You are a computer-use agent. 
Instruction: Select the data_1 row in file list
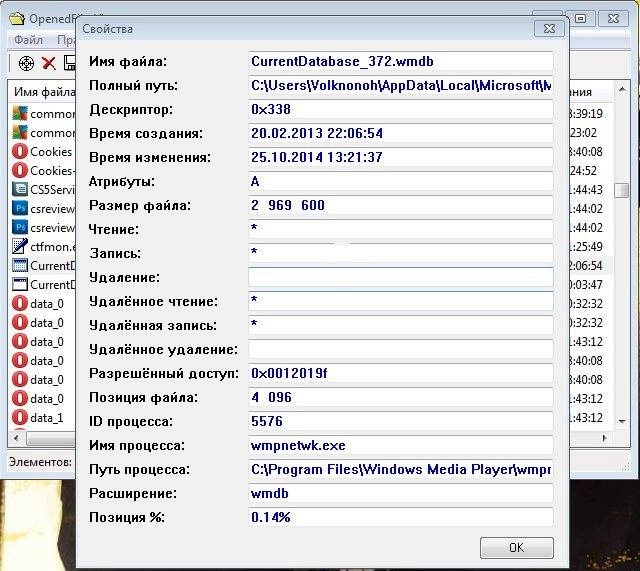[43, 418]
